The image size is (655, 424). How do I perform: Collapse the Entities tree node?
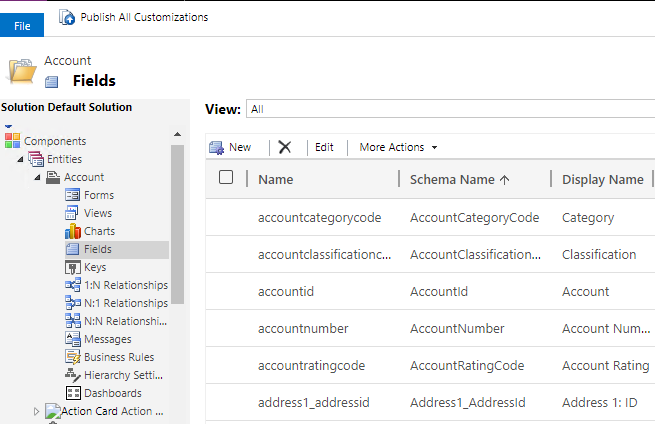(x=20, y=160)
